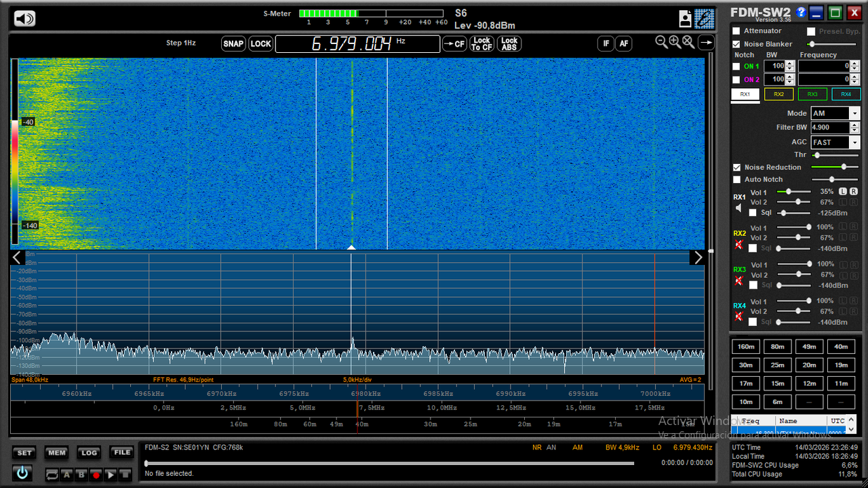Enable the Attenuator checkbox

click(736, 31)
